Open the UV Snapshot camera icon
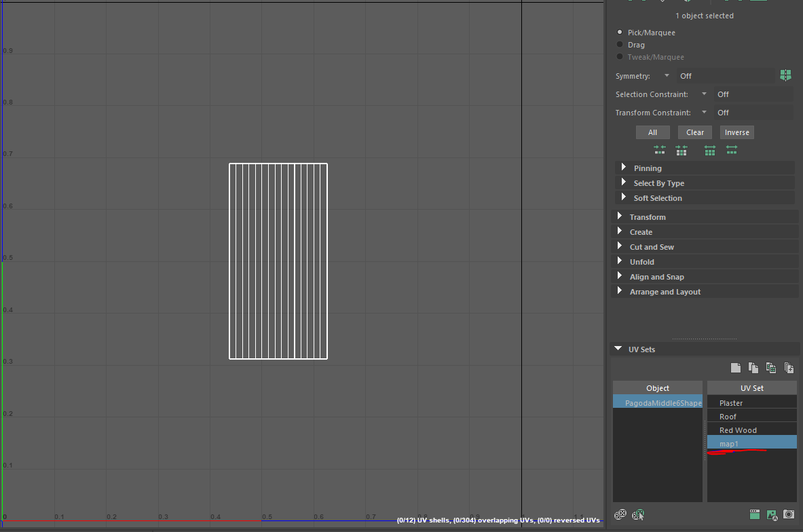Image resolution: width=803 pixels, height=532 pixels. click(x=788, y=514)
